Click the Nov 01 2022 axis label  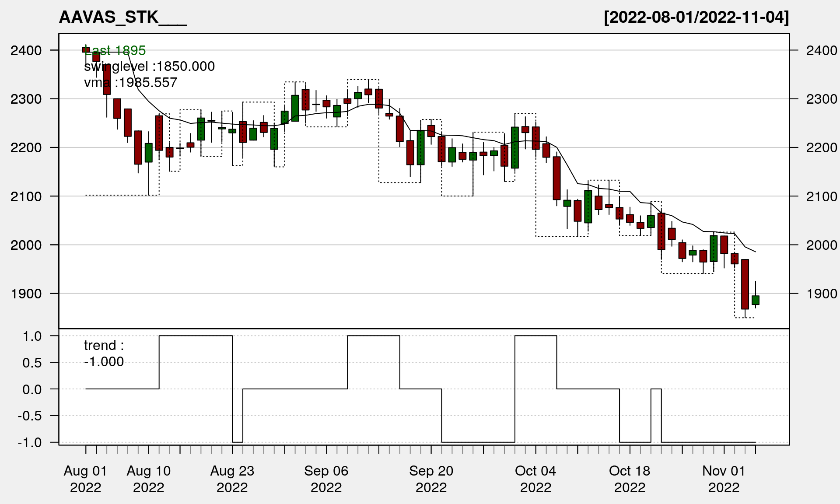click(724, 479)
